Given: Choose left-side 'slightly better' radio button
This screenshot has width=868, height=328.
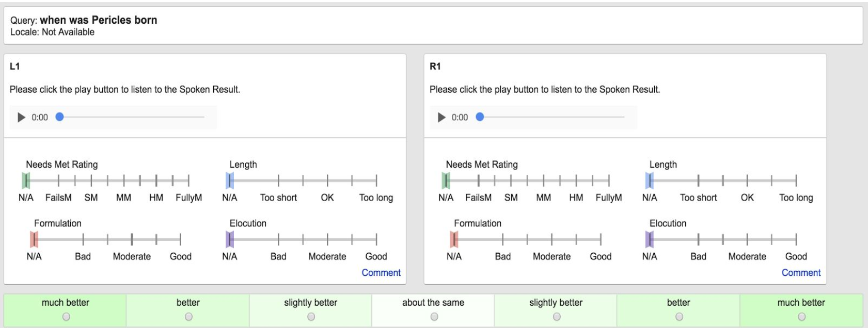Looking at the screenshot, I should [x=311, y=317].
